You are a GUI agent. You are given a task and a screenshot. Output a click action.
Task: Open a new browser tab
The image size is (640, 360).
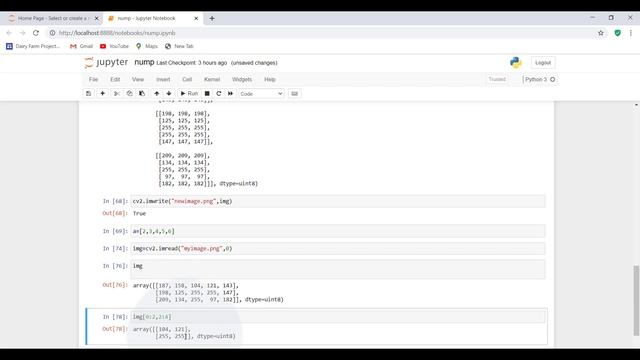point(212,18)
